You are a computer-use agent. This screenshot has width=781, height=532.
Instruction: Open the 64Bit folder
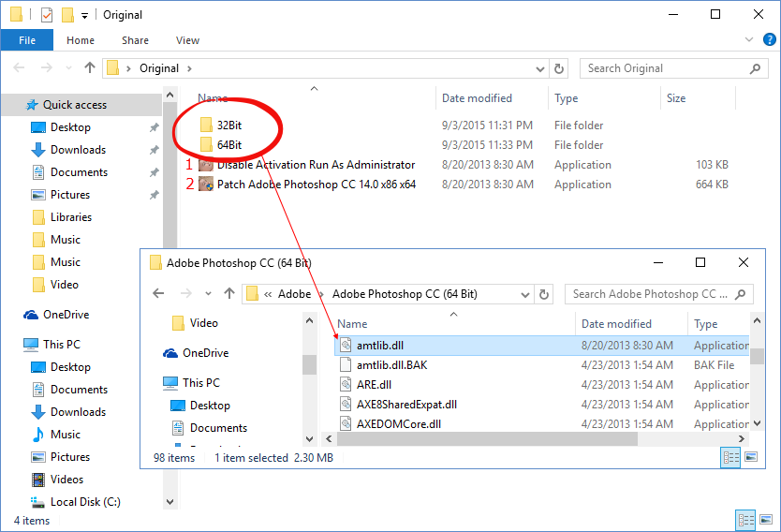pyautogui.click(x=229, y=145)
